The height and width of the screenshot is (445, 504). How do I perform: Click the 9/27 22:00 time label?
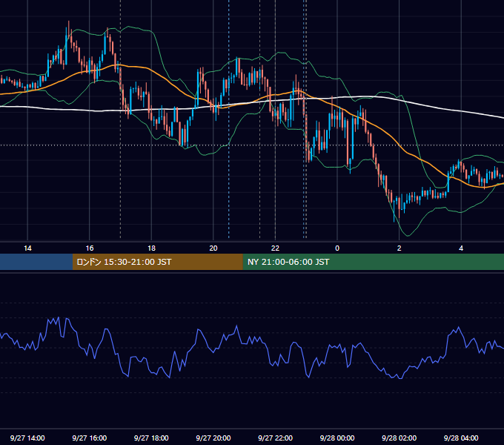[x=275, y=438]
